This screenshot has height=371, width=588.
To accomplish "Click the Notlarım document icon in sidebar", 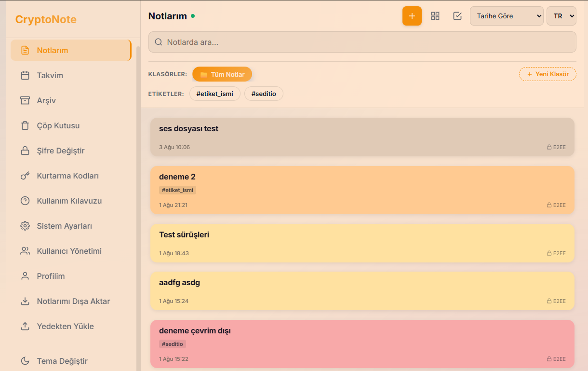I will pyautogui.click(x=25, y=50).
